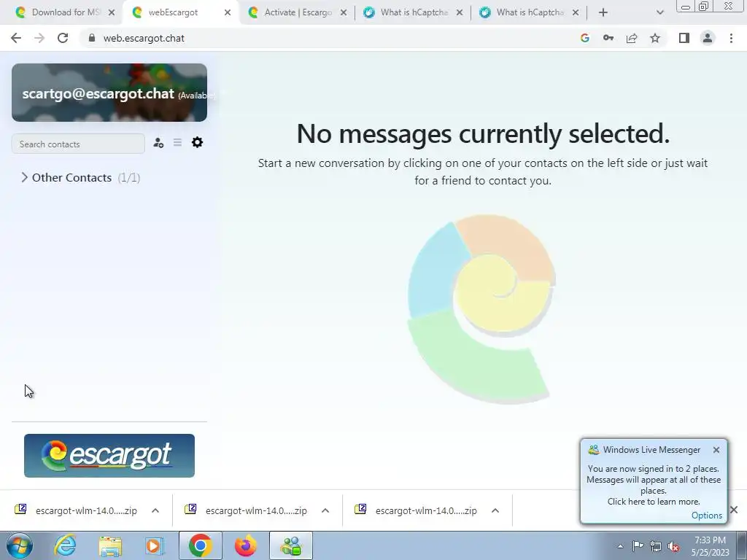The height and width of the screenshot is (560, 747).
Task: Click the address bar URL web.escargot.chat
Action: tap(144, 38)
